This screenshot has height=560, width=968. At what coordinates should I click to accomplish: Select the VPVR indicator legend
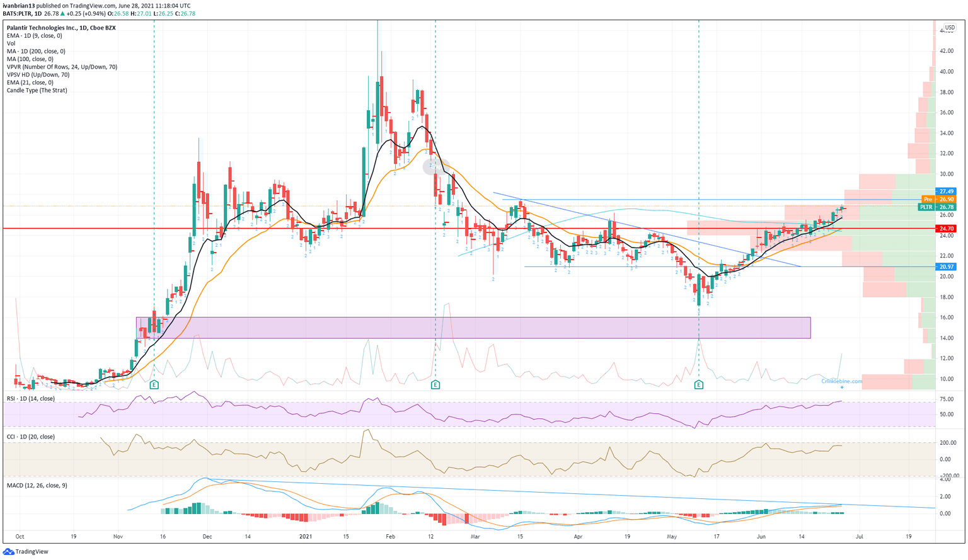62,67
